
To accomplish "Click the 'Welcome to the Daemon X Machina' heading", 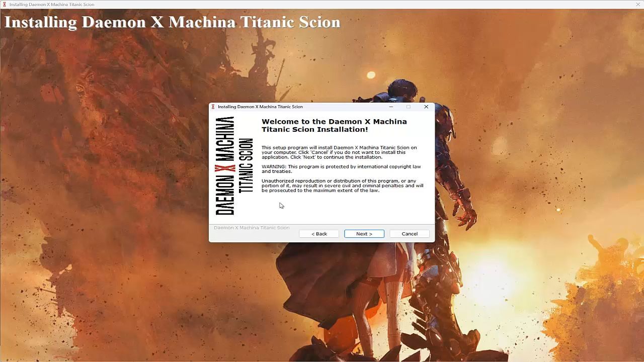I will point(334,125).
